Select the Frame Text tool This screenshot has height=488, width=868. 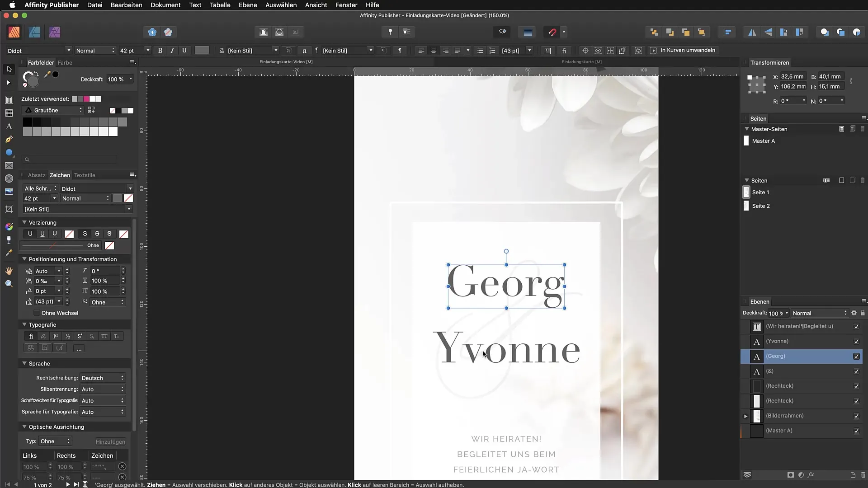click(x=9, y=99)
